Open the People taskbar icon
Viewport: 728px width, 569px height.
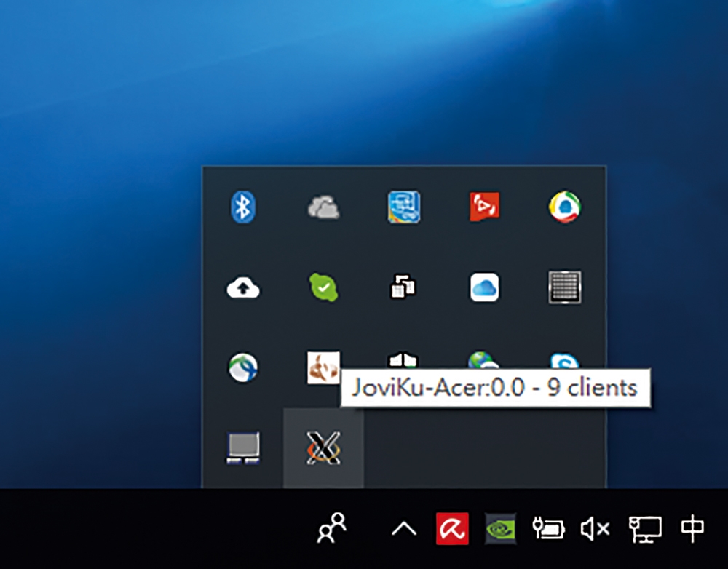tap(332, 528)
